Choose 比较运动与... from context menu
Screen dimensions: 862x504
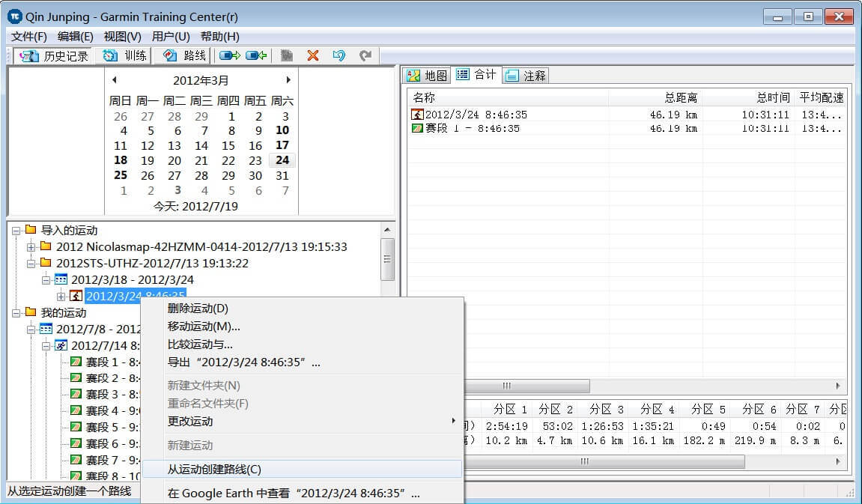pyautogui.click(x=301, y=344)
